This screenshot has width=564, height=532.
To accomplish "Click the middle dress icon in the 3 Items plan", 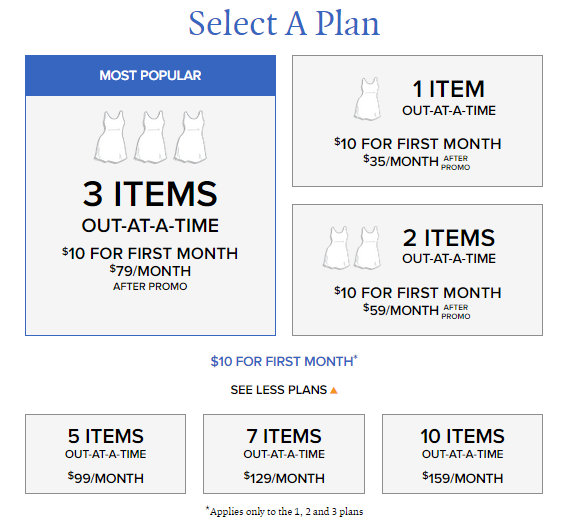I will click(x=150, y=137).
